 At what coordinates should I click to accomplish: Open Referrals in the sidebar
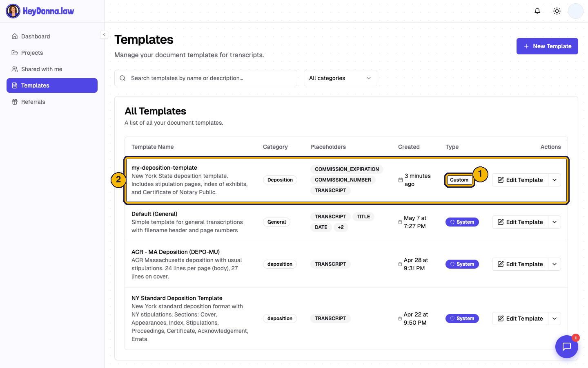52,102
